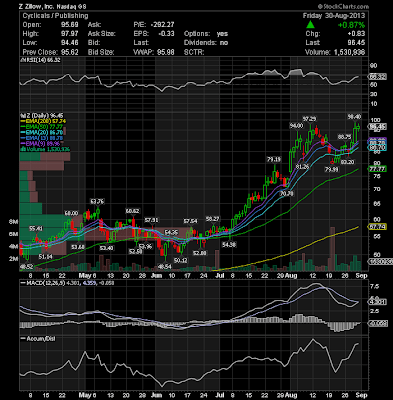Click the RSI 66.32 value tag on the right axis
The image size is (393, 400).
pos(378,77)
